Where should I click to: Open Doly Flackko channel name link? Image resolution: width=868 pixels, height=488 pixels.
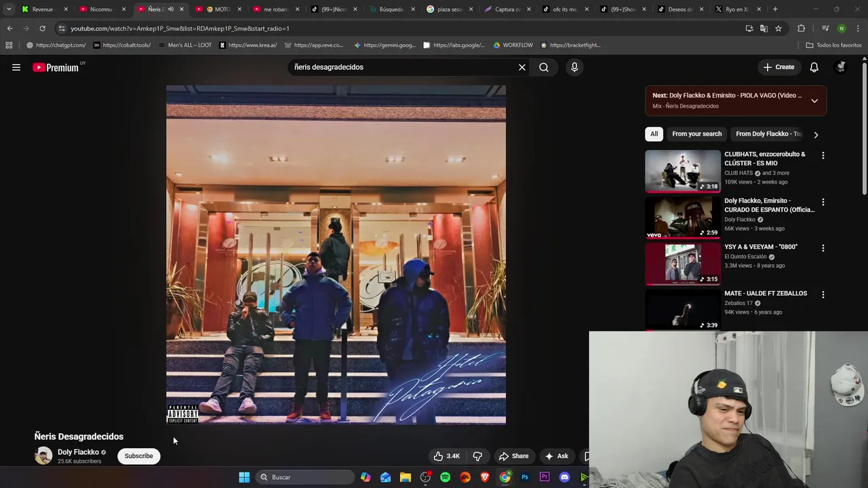point(78,452)
